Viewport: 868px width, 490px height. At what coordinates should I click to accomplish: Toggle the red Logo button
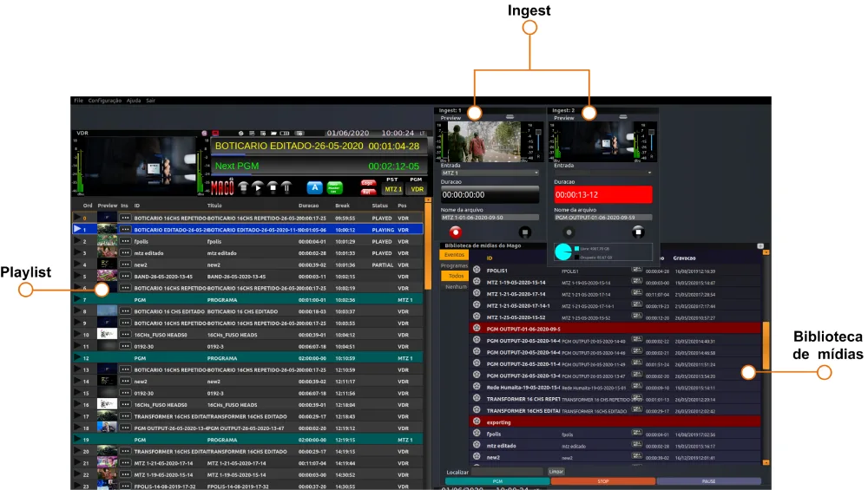coord(368,183)
